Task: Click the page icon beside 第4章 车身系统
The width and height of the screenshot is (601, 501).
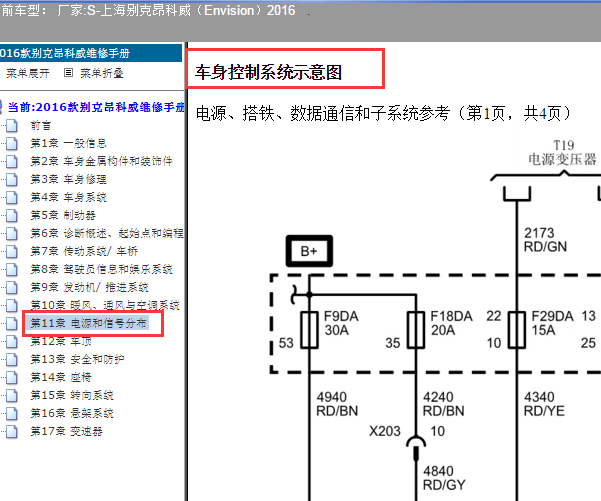Action: click(x=12, y=197)
